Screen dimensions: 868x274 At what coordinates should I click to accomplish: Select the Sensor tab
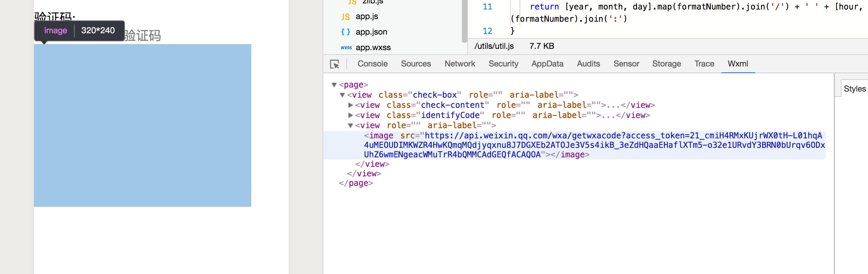pyautogui.click(x=626, y=64)
